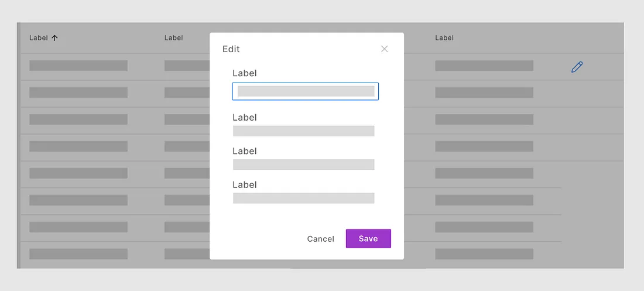Select the second input field in the Edit dialog
This screenshot has width=644, height=291.
(303, 131)
